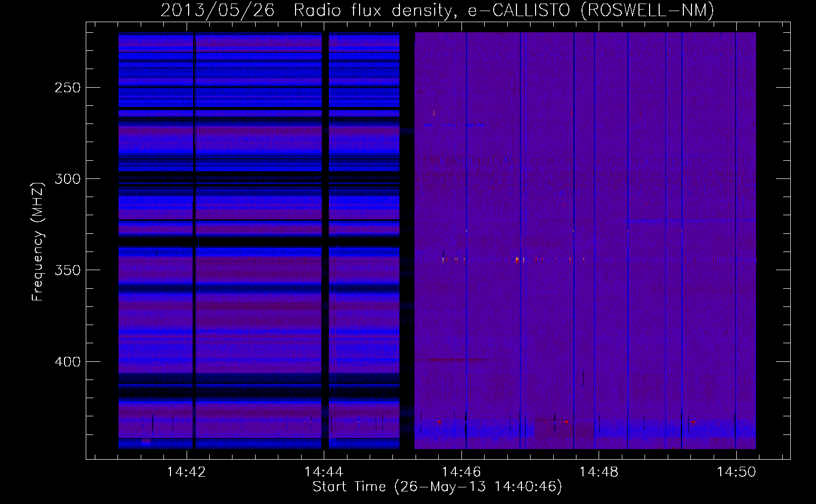
Task: Click the 300 frequency tick label
Action: 68,179
